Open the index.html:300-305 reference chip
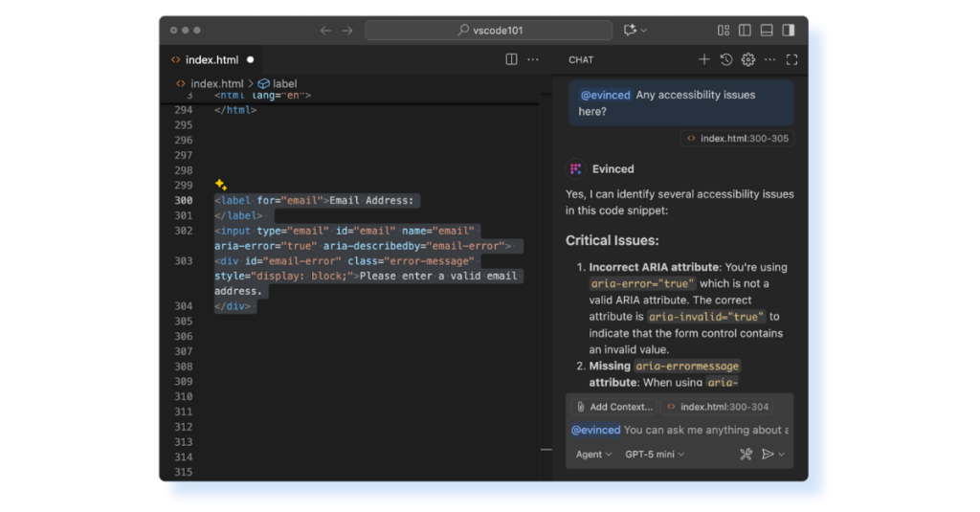This screenshot has height=512, width=980. point(738,138)
